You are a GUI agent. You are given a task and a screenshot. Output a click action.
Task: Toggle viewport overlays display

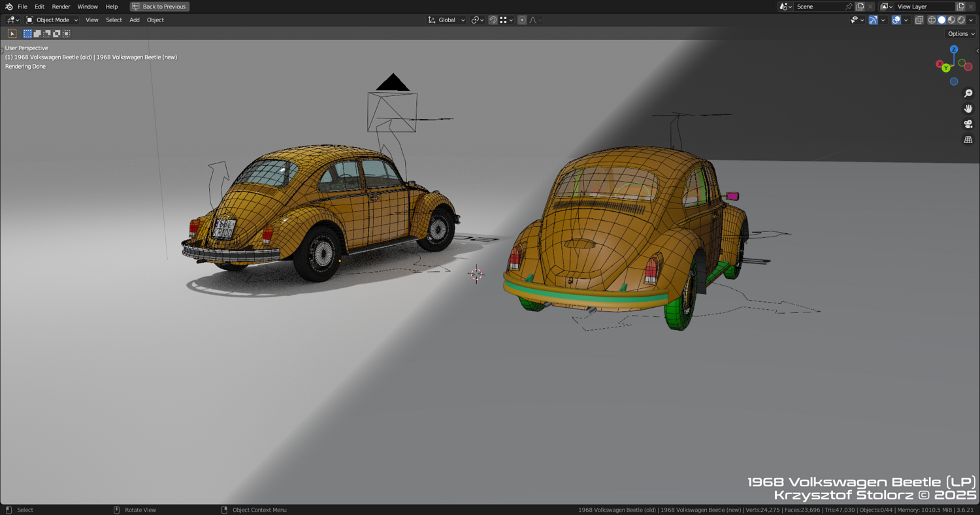896,20
